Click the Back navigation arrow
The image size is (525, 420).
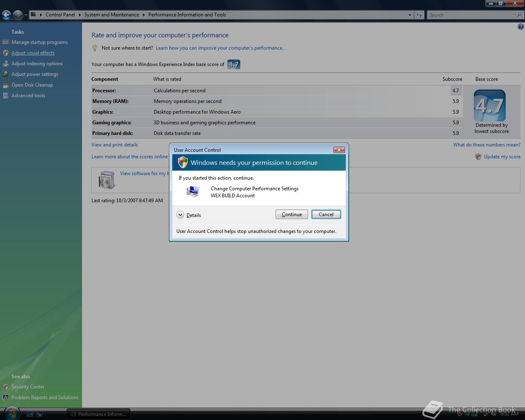6,15
